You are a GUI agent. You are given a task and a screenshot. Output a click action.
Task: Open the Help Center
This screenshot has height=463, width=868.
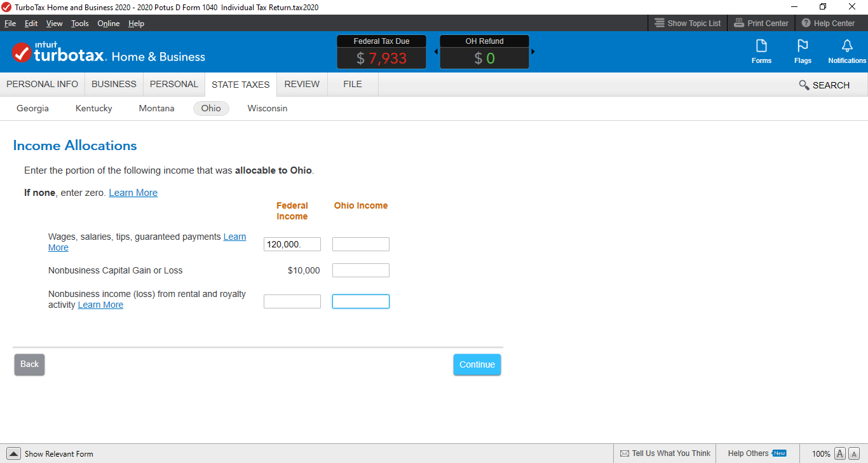828,24
